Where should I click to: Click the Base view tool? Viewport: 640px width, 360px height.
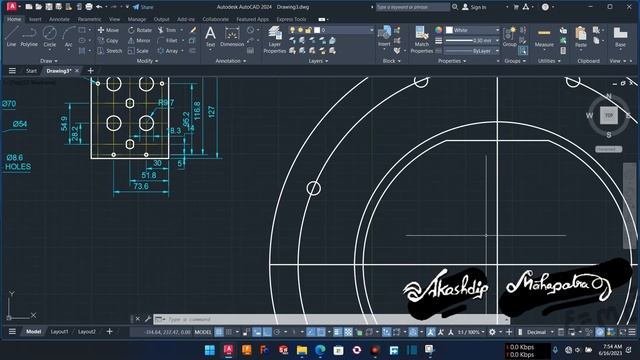coord(620,37)
